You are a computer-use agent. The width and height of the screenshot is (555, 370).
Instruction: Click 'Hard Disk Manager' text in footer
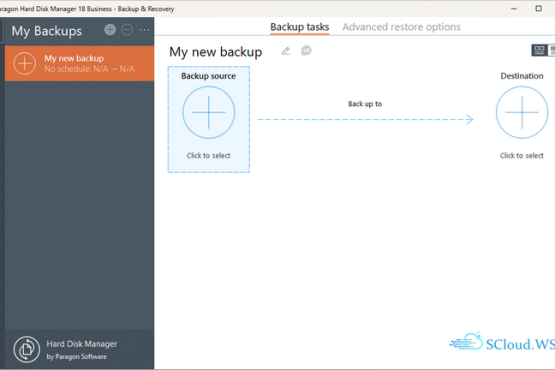point(82,344)
